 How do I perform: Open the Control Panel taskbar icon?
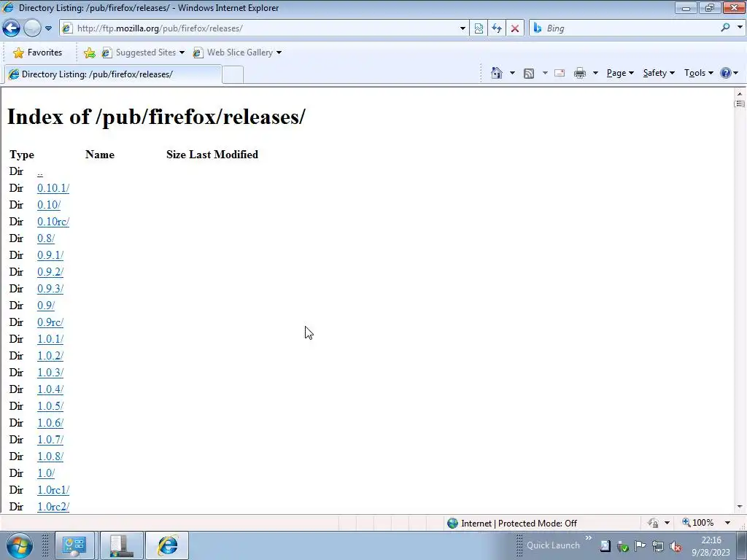[x=74, y=545]
